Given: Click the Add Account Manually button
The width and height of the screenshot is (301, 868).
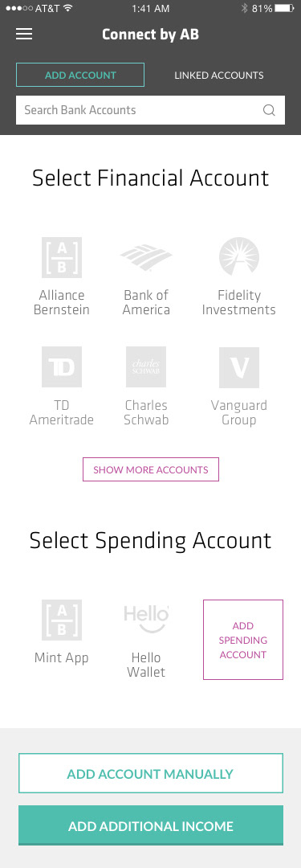Looking at the screenshot, I should coord(151,773).
